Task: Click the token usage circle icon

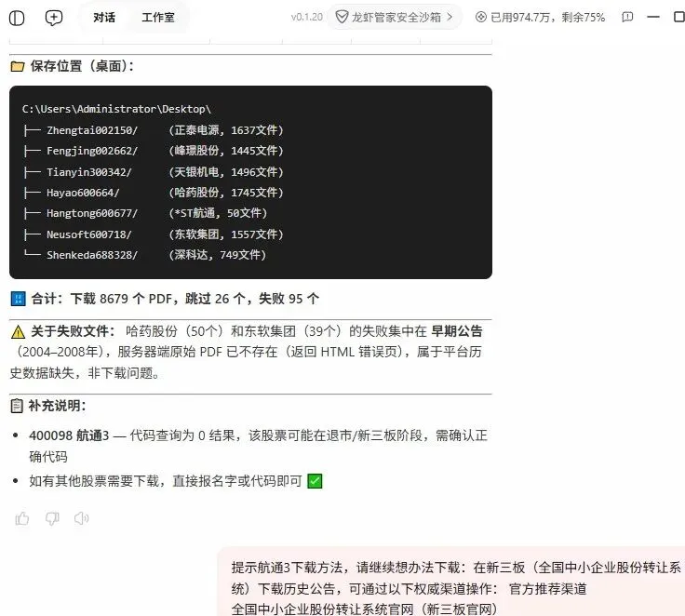Action: point(481,18)
